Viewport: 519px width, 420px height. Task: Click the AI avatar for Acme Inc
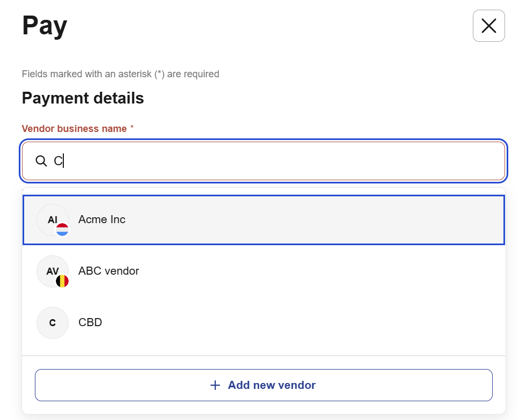(x=52, y=219)
